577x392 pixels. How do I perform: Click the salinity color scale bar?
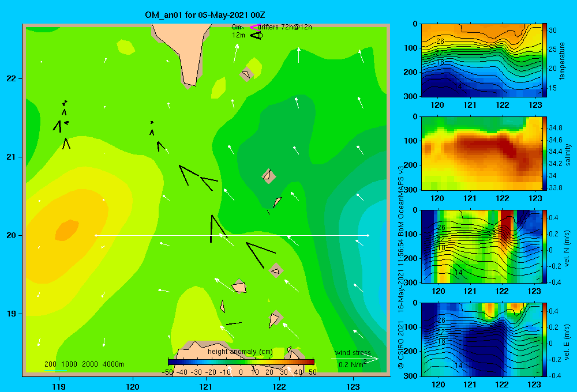pos(545,153)
